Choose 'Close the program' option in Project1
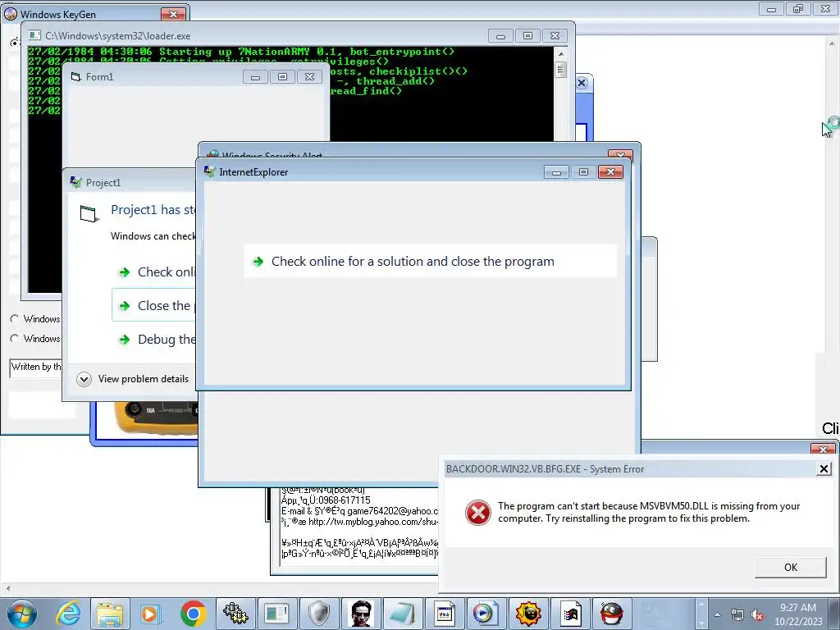Screen dimensions: 840x630 click(x=153, y=305)
